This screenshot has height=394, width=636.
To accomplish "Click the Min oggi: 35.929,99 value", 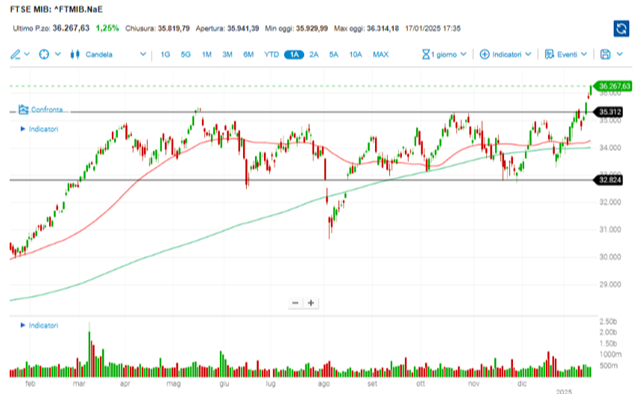I will click(296, 28).
